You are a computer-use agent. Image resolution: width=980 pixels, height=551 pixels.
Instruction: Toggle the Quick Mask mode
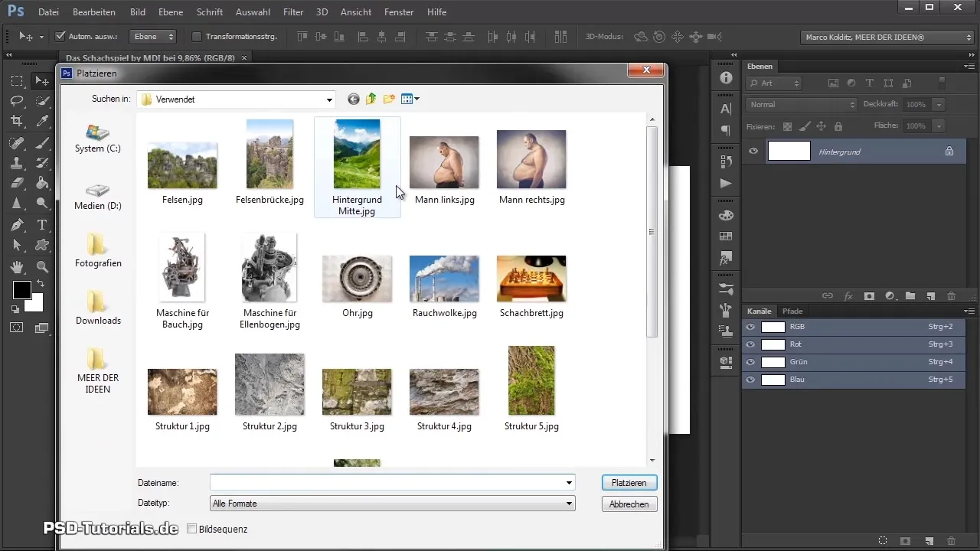pyautogui.click(x=16, y=327)
